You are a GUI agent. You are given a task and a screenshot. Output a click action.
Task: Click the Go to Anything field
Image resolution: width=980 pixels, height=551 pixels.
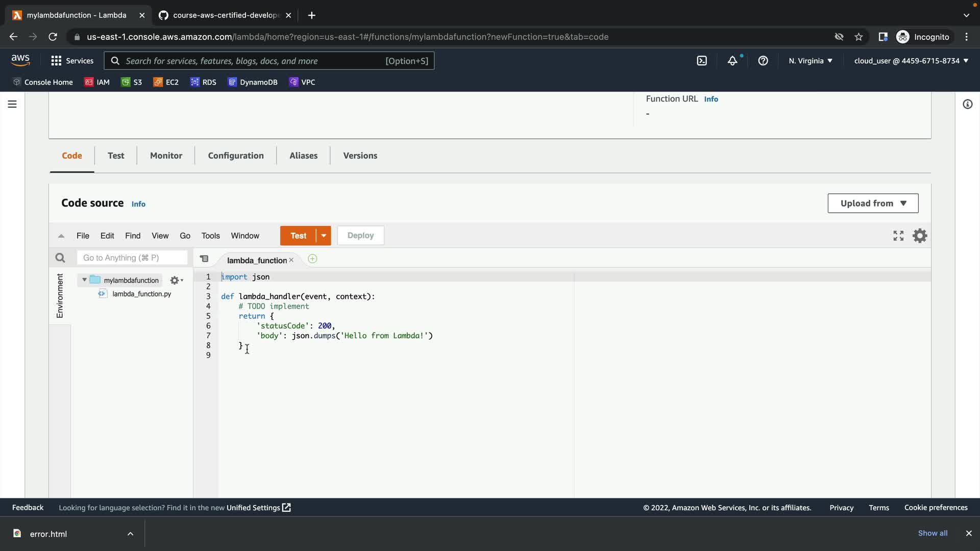[132, 258]
